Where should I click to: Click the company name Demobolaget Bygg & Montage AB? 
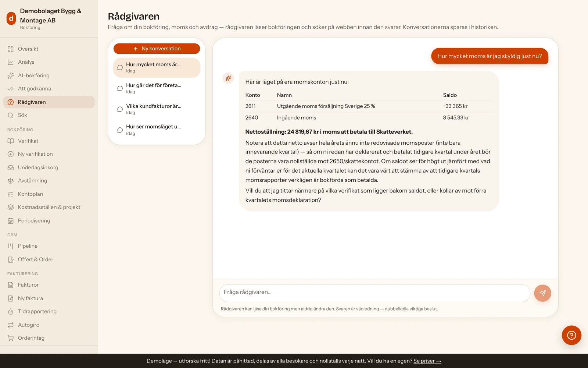[x=51, y=15]
